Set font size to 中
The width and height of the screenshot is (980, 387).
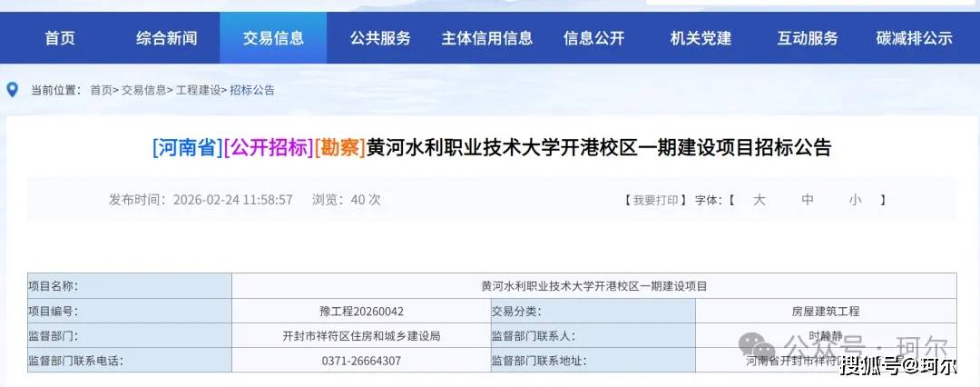point(808,200)
